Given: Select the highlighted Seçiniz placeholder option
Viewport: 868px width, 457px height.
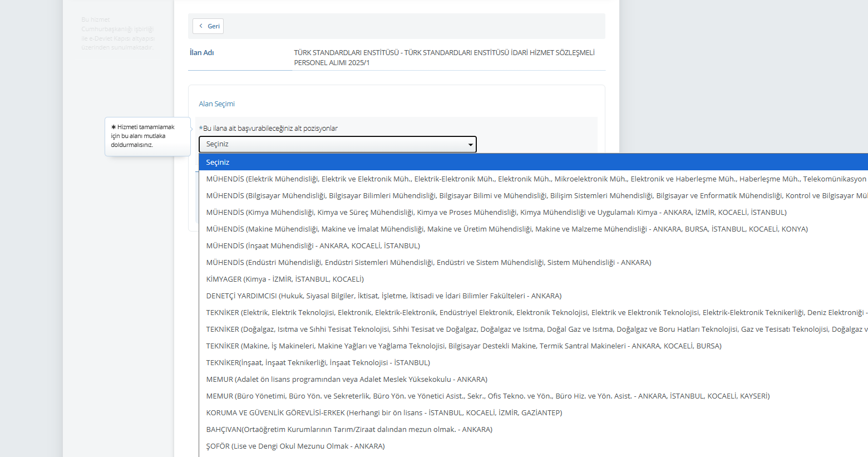Looking at the screenshot, I should coord(218,162).
